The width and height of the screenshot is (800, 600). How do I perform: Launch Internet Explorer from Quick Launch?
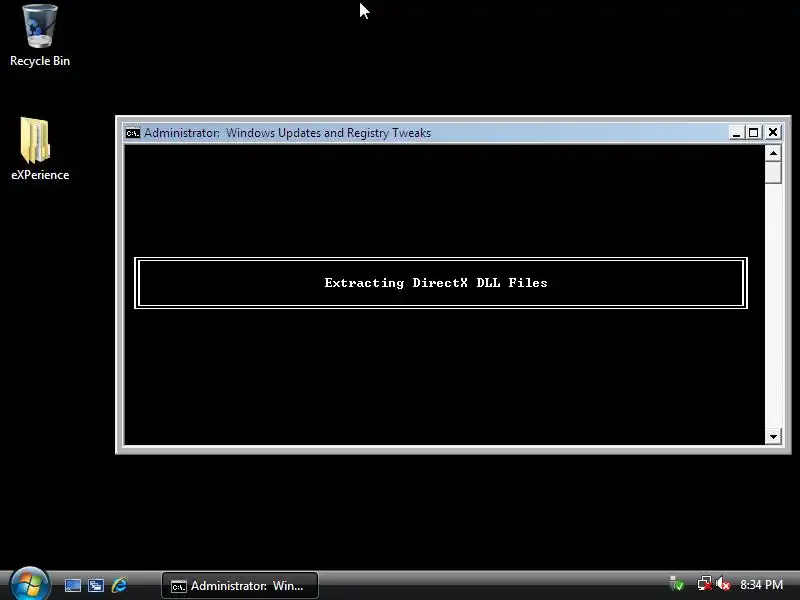pyautogui.click(x=119, y=585)
